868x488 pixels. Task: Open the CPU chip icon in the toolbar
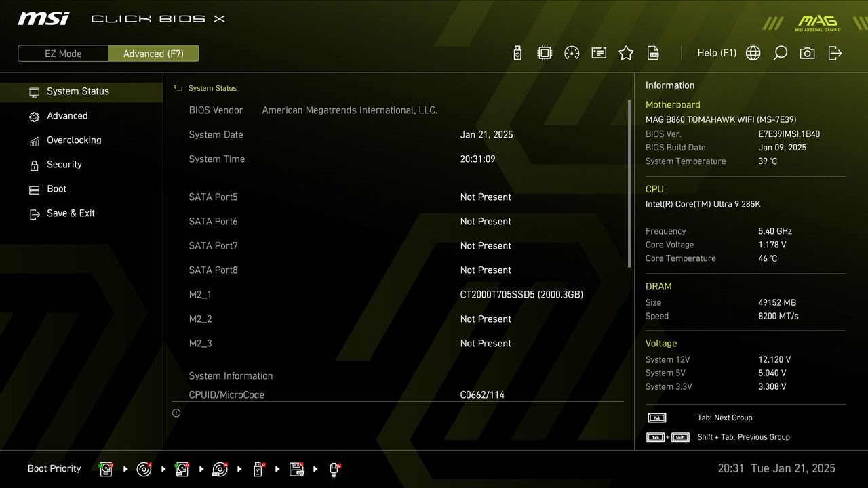(x=545, y=53)
